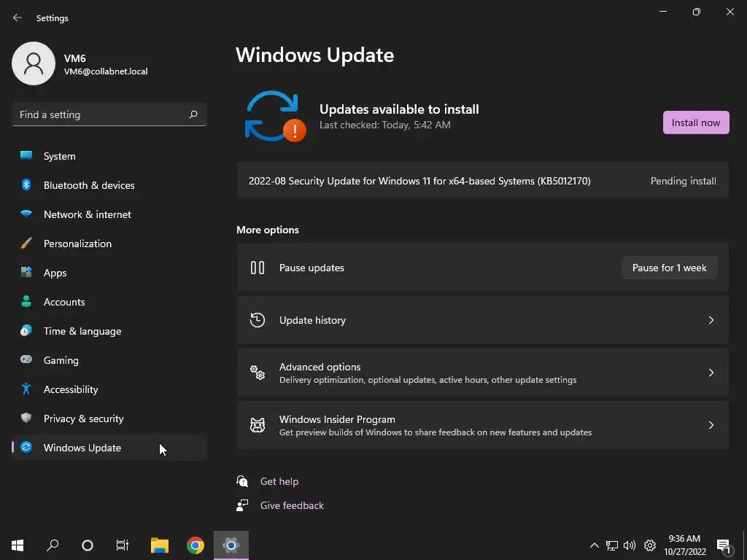The width and height of the screenshot is (747, 560).
Task: Launch Google Chrome from taskbar
Action: click(196, 545)
